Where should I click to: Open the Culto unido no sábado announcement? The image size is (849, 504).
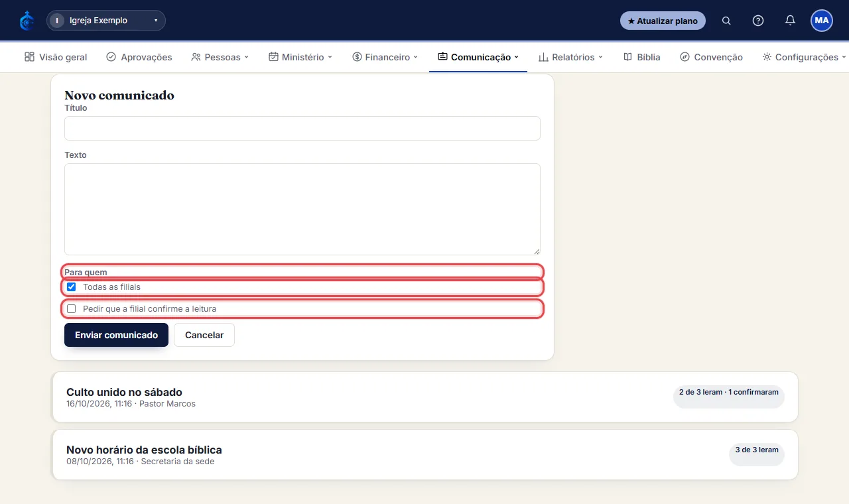click(424, 397)
